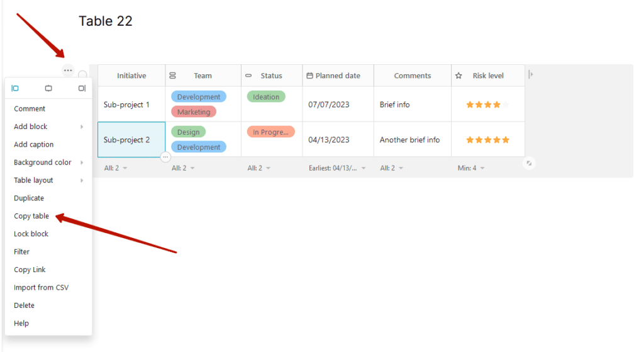
Task: Select the round block selector beside the table
Action: pyautogui.click(x=82, y=75)
